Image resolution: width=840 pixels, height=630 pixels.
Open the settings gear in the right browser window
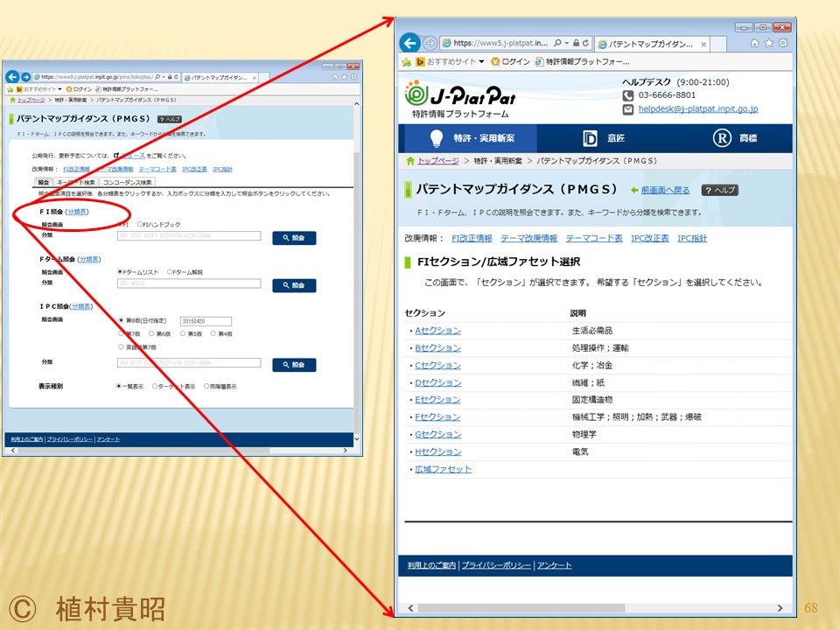click(x=783, y=43)
